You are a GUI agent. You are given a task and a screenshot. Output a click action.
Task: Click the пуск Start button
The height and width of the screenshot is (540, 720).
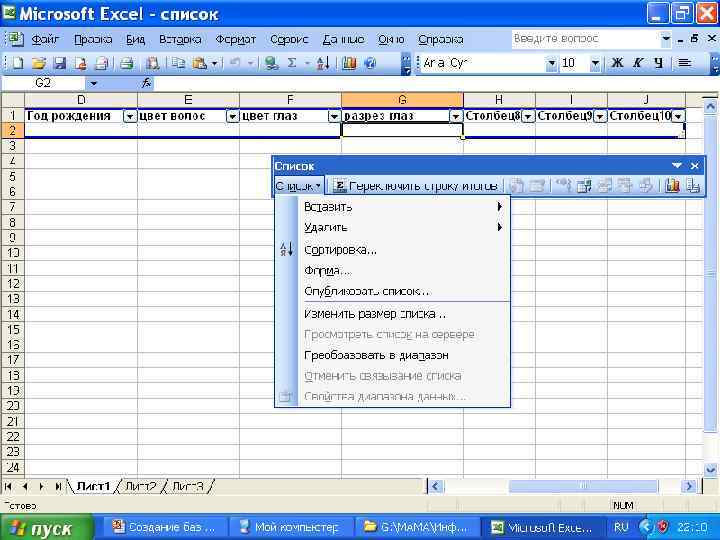47,528
